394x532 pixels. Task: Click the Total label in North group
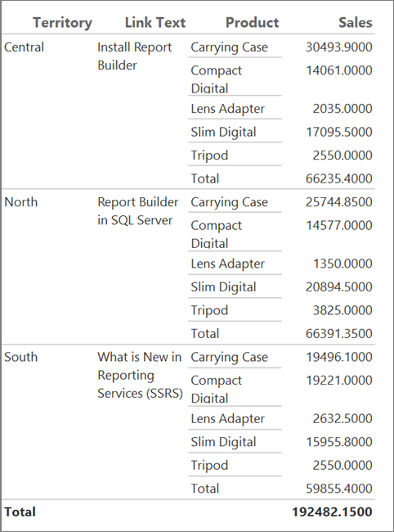pyautogui.click(x=205, y=334)
